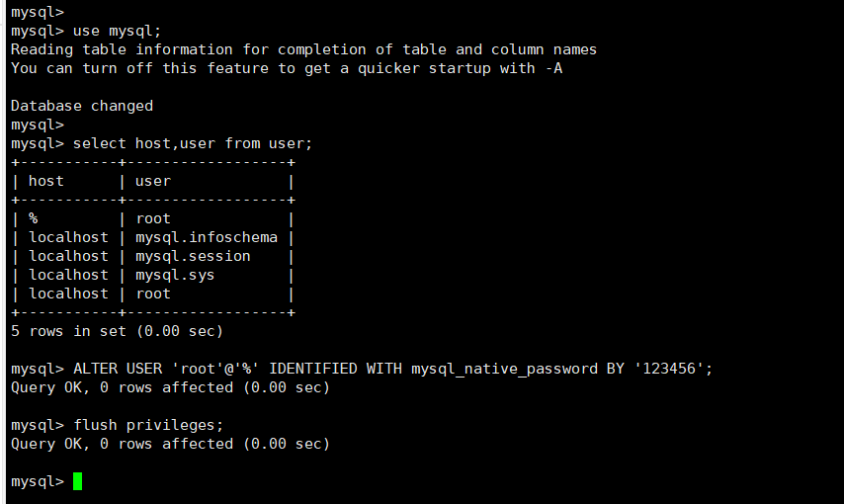
Task: Click the 'Query OK' line below flush privileges
Action: click(x=170, y=444)
